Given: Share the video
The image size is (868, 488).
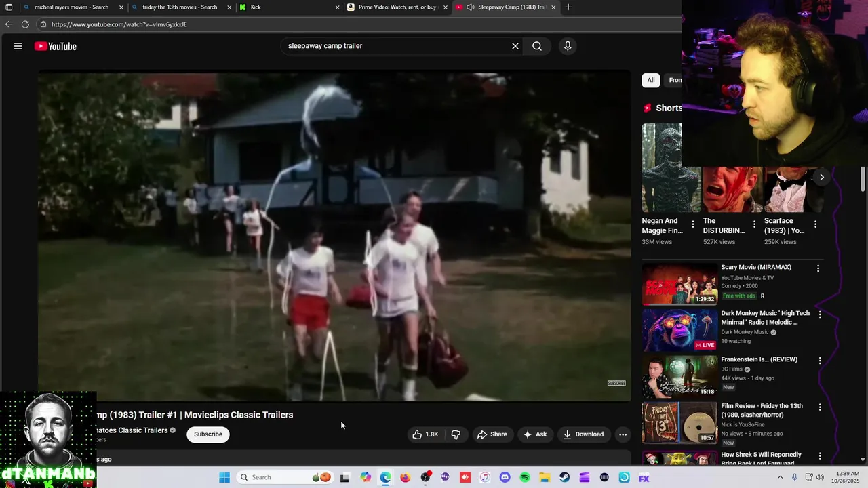Looking at the screenshot, I should 492,434.
